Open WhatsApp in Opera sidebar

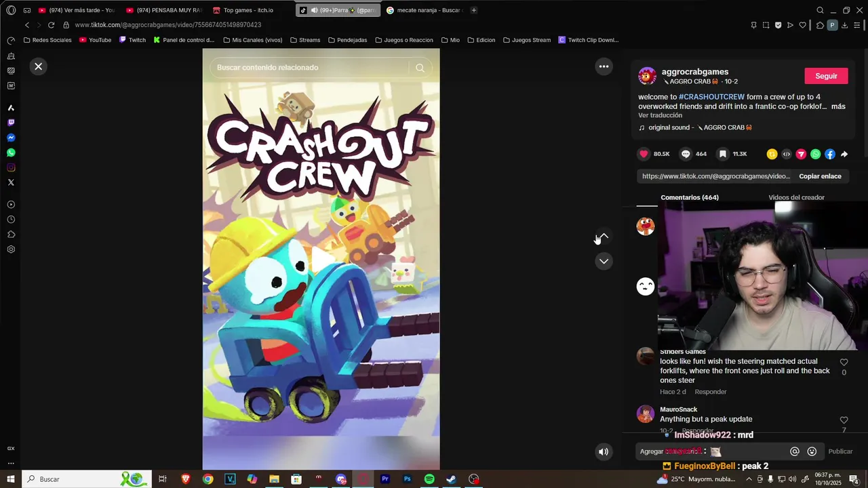[11, 152]
